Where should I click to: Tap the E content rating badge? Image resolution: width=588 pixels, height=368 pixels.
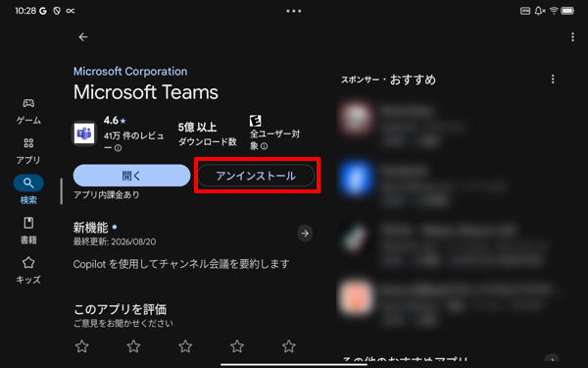click(x=256, y=121)
